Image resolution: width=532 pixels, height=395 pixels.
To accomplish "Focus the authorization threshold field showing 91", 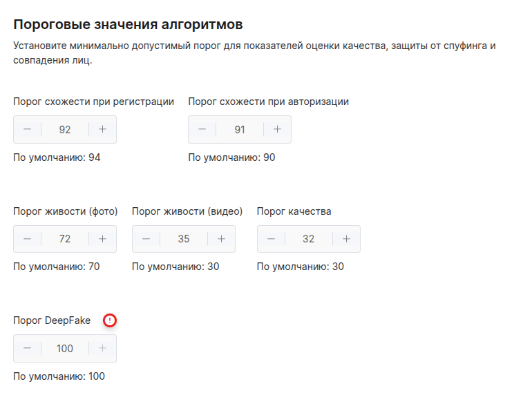I will (x=240, y=130).
